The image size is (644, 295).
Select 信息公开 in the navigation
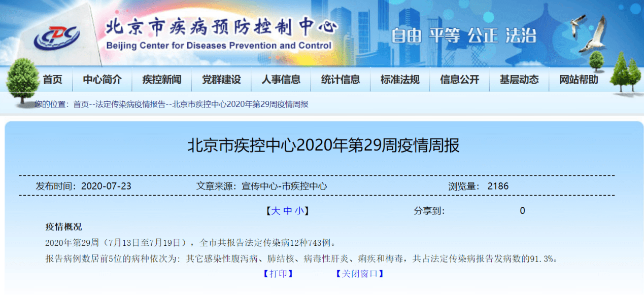[460, 80]
